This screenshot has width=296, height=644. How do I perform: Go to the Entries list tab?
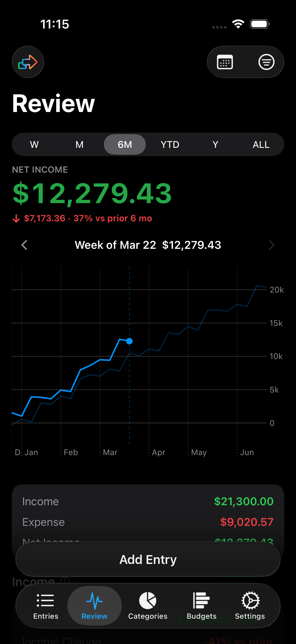[x=45, y=605]
